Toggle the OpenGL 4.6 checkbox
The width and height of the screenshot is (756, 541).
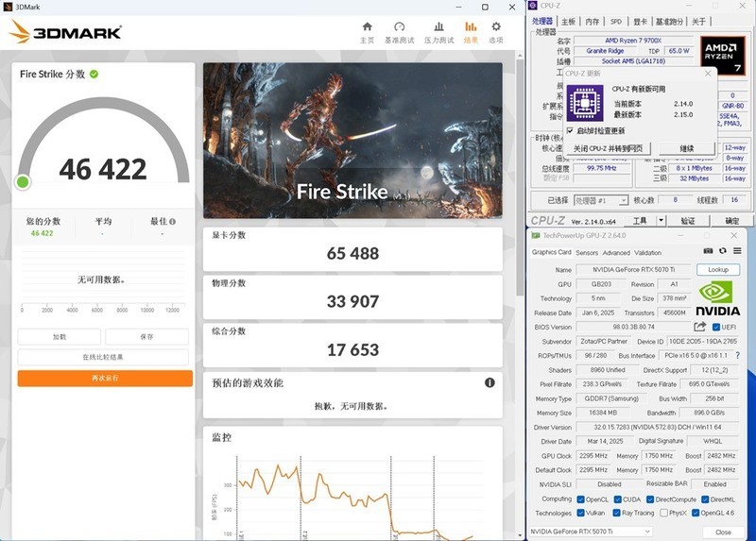pos(696,513)
